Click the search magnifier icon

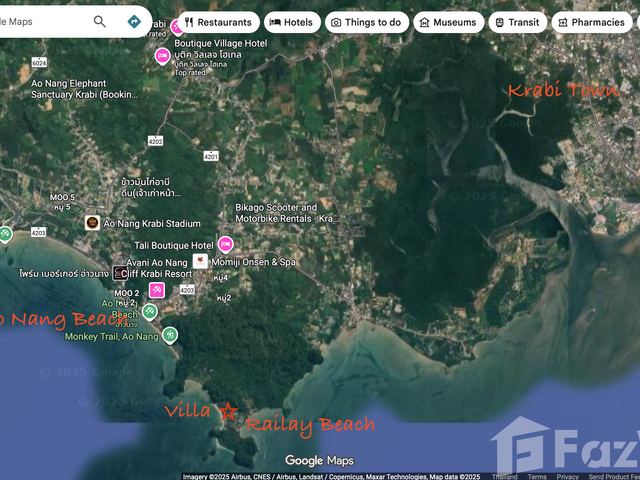(100, 21)
